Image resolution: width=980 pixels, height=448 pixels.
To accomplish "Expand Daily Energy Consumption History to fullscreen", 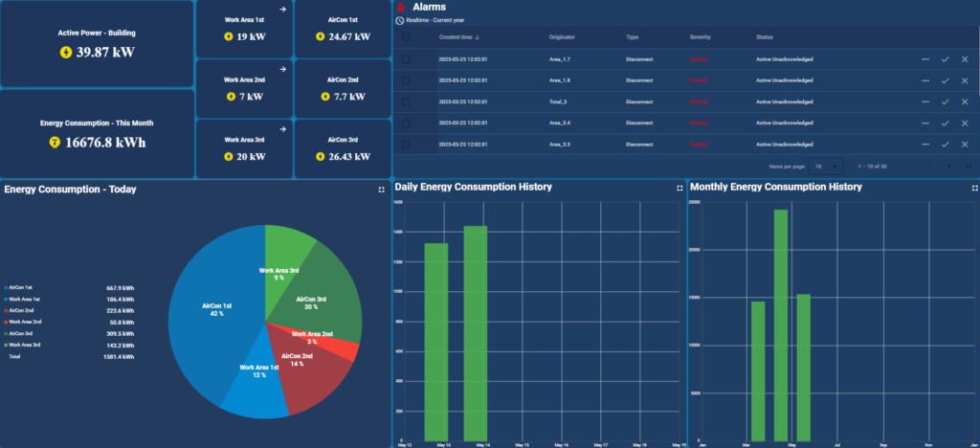I will tap(679, 189).
